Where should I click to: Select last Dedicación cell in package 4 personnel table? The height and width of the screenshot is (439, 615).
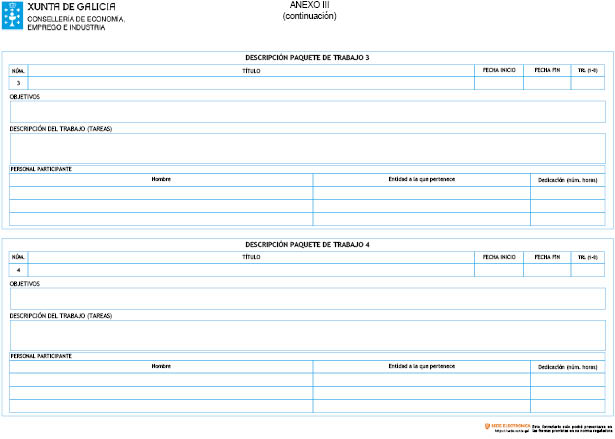pos(568,406)
